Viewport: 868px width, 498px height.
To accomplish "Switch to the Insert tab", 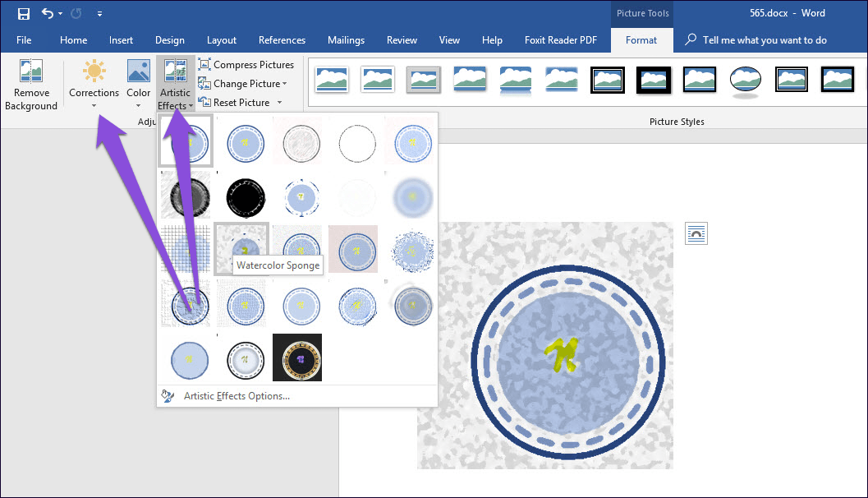I will pos(121,40).
